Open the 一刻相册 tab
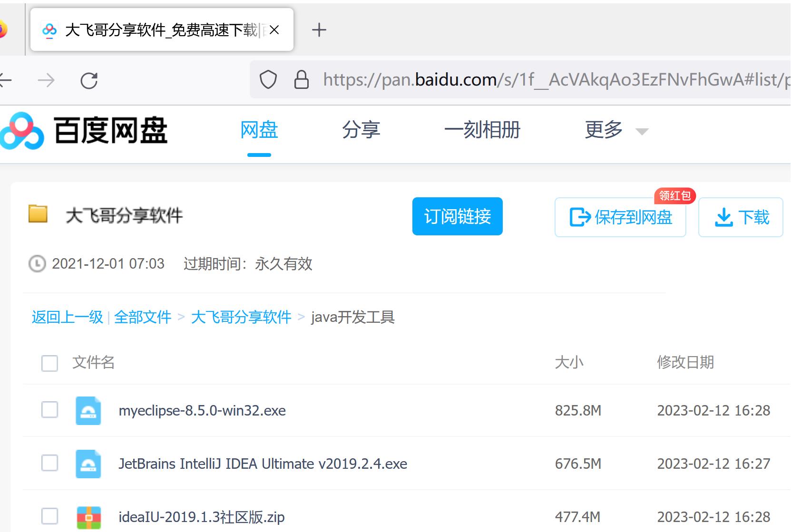Screen dimensions: 791x532 click(x=482, y=130)
